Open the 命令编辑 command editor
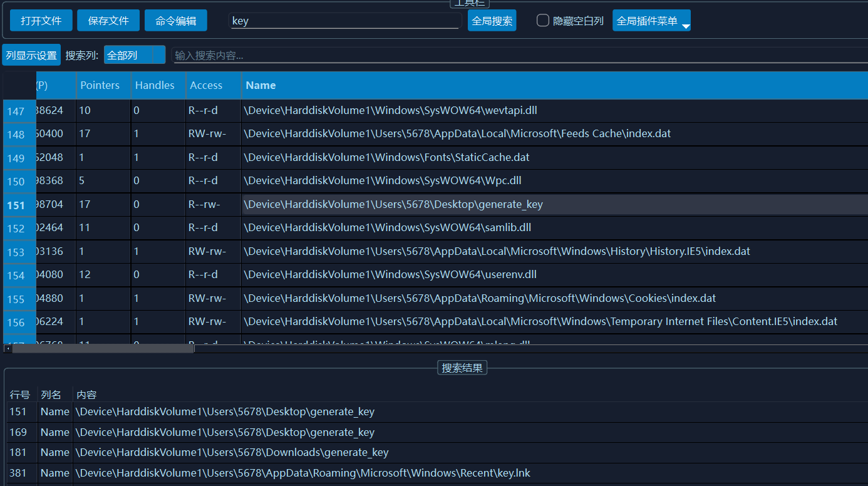This screenshot has height=486, width=868. (175, 21)
